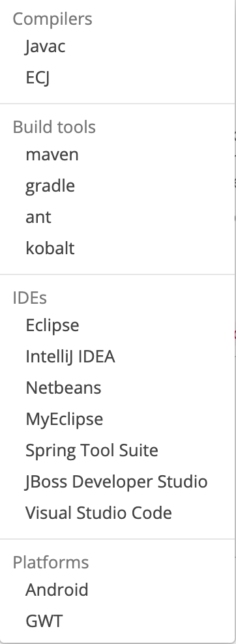Select MyEclipse under IDEs
This screenshot has height=644, width=236.
click(x=64, y=418)
